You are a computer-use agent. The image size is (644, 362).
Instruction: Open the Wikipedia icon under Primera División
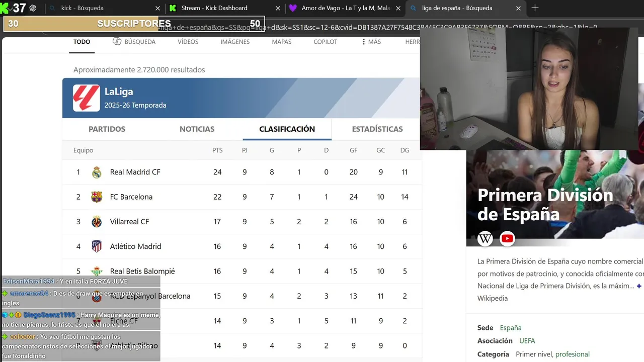click(x=485, y=239)
